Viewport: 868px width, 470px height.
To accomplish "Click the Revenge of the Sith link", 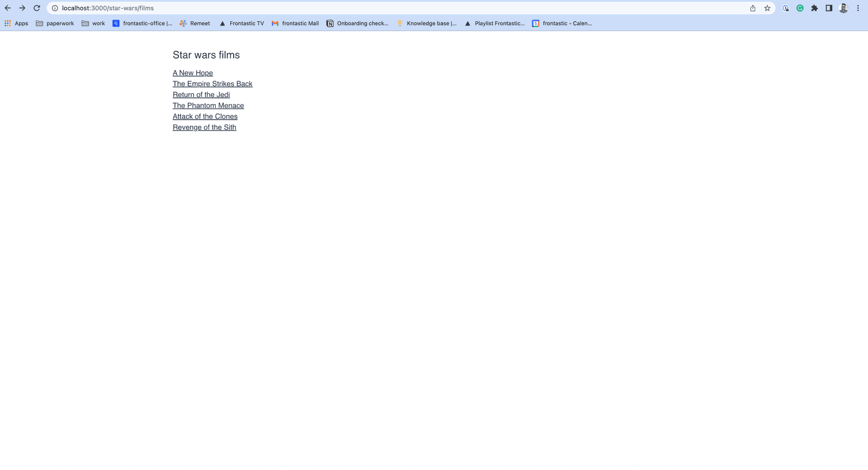I will click(x=204, y=127).
